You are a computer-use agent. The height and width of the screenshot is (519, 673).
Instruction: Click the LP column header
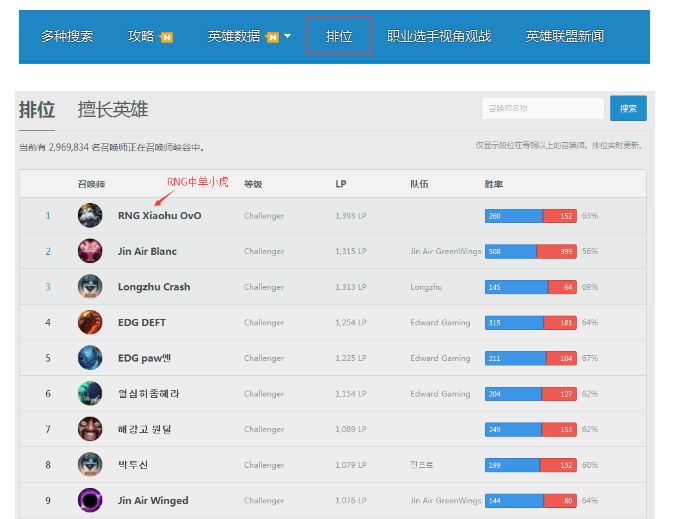tap(341, 184)
